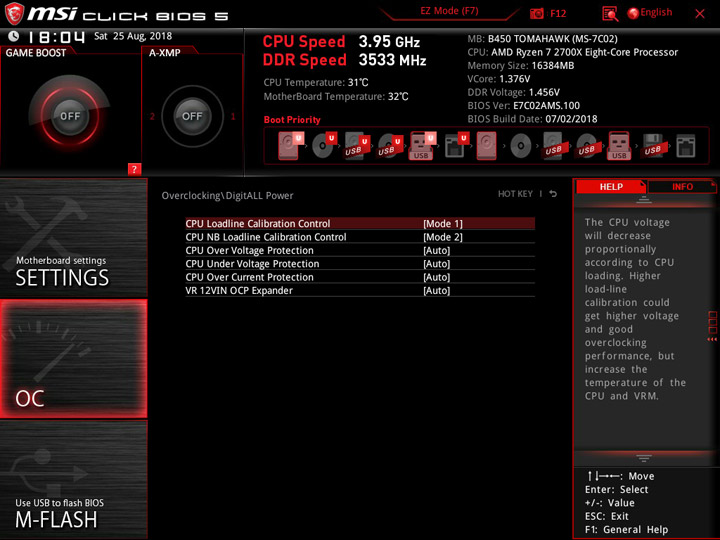
Task: Click the back arrow next to HOT KEY
Action: click(x=553, y=194)
